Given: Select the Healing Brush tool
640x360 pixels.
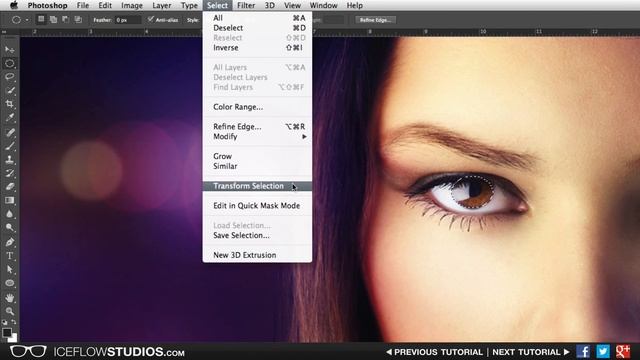Looking at the screenshot, I should 10,132.
